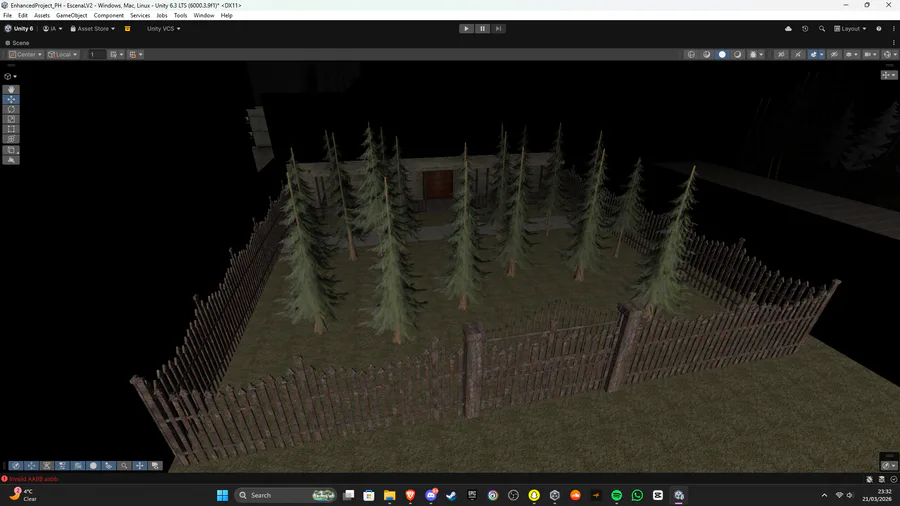Select the Rotate tool
Image resolution: width=900 pixels, height=506 pixels.
click(11, 109)
